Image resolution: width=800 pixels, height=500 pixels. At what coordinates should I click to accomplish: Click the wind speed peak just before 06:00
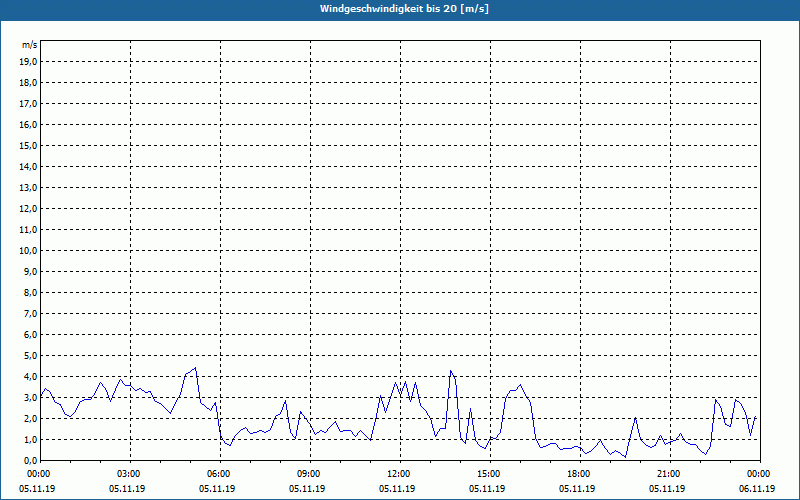195,368
